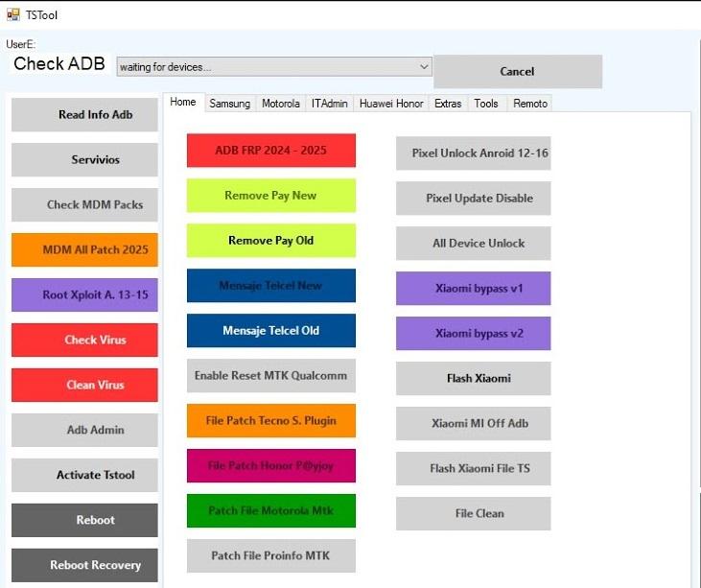Go to the Extras tab

448,104
